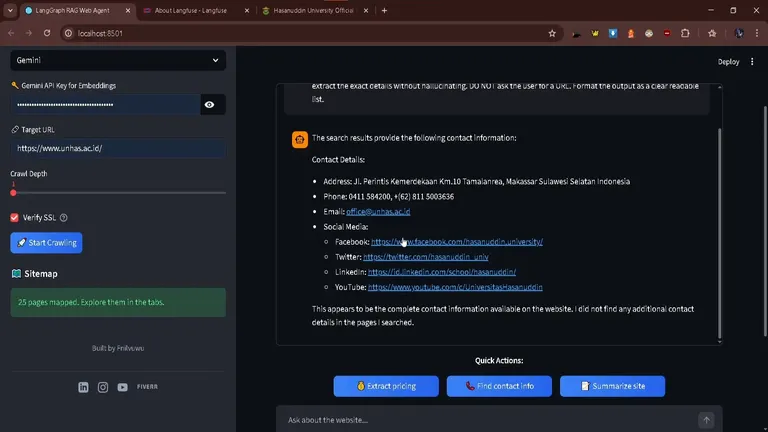Open a new browser tab
The image size is (768, 432).
tap(384, 10)
